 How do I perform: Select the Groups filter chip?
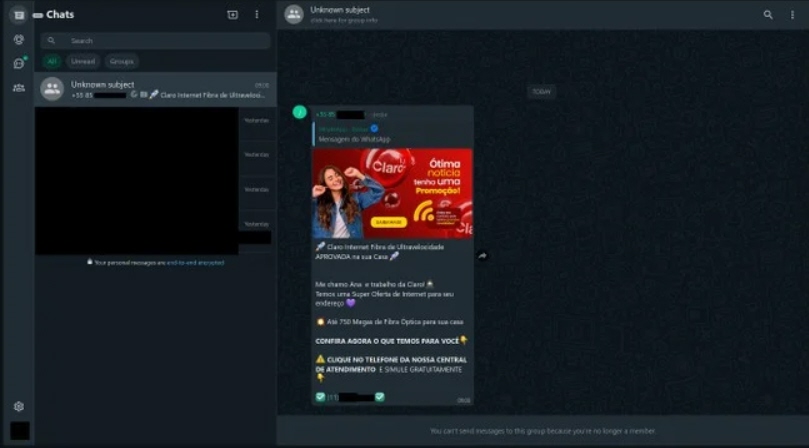click(x=122, y=61)
